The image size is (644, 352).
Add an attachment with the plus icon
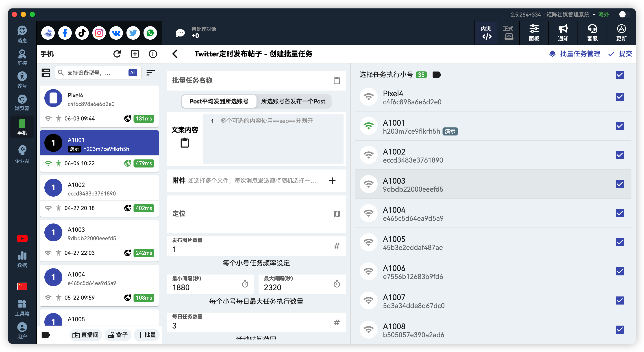coord(332,180)
